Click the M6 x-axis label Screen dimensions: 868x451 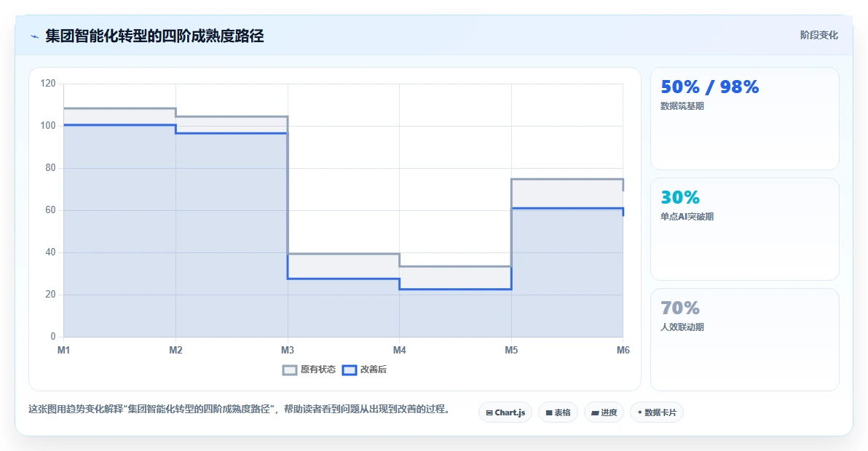pos(623,350)
